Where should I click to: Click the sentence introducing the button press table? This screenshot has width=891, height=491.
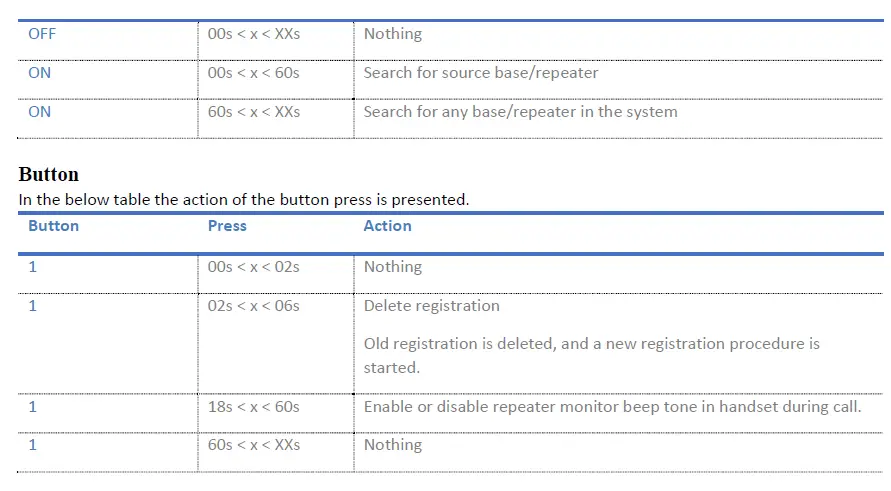point(244,199)
